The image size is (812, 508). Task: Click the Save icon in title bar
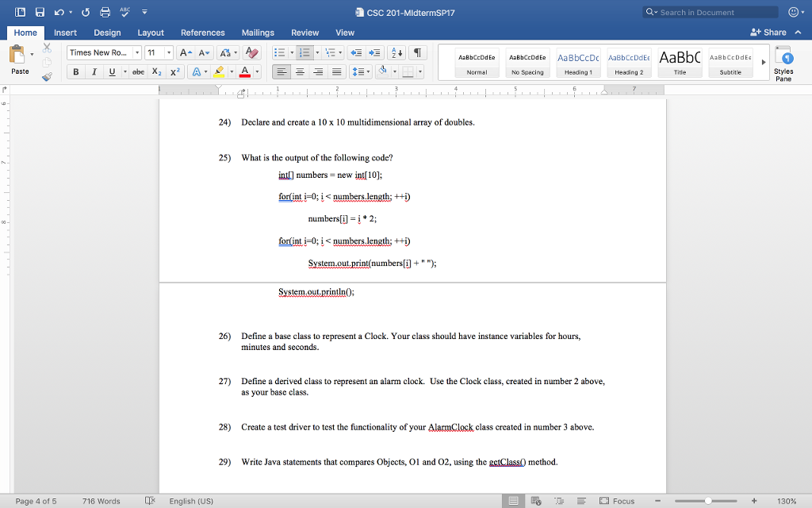coord(36,13)
